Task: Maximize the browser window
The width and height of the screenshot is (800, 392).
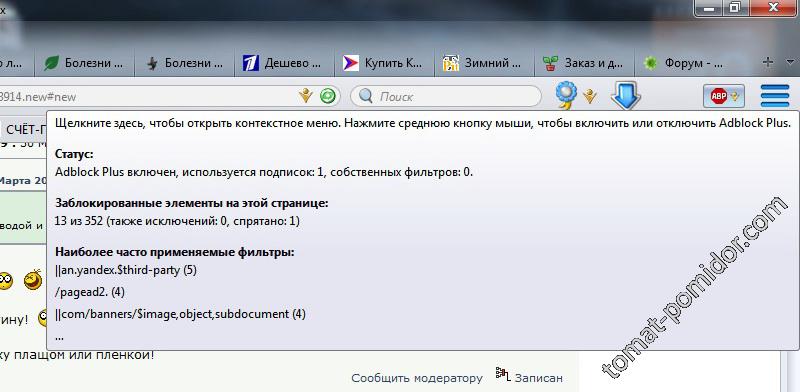Action: 735,8
